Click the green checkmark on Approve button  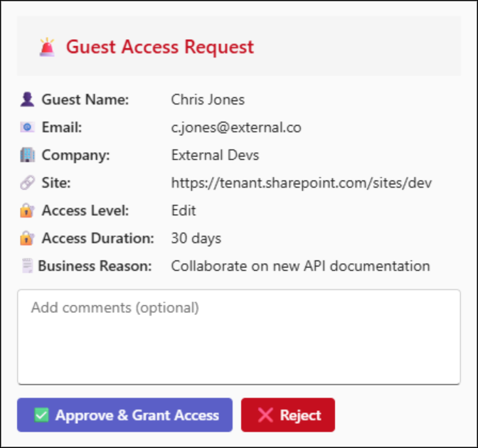click(42, 415)
